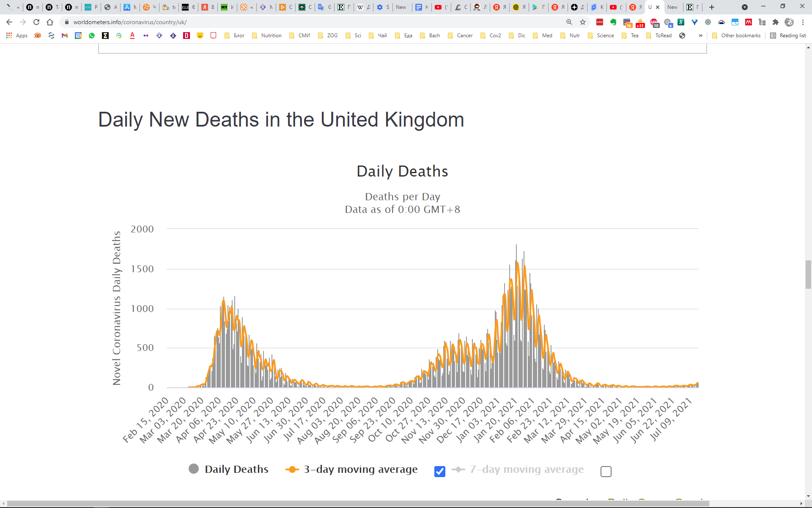Click the Home button icon
812x508 pixels.
click(x=50, y=22)
